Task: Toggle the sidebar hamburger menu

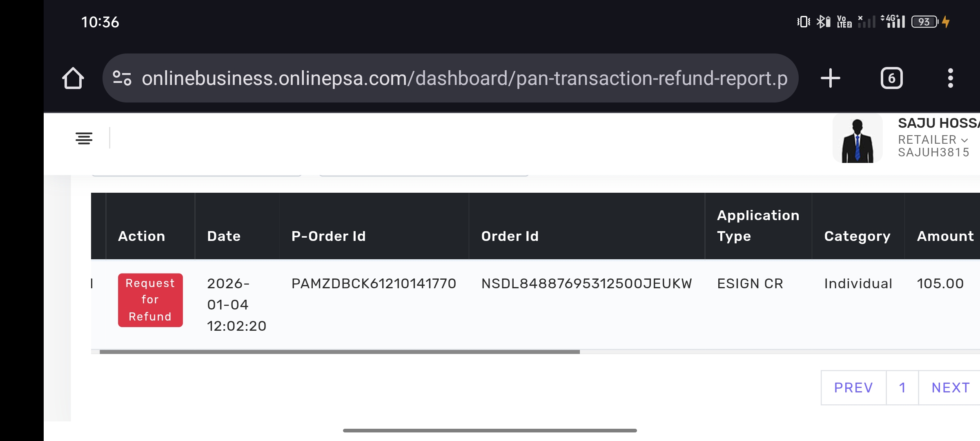Action: tap(84, 138)
